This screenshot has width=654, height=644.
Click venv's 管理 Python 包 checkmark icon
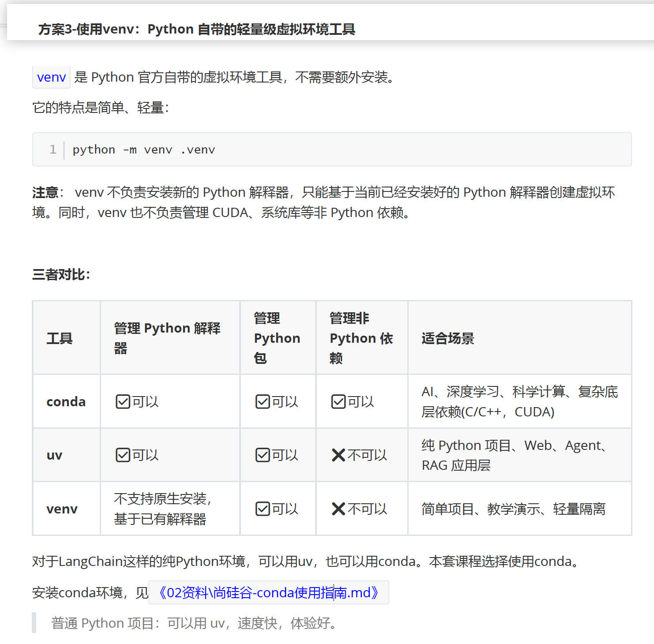(263, 509)
